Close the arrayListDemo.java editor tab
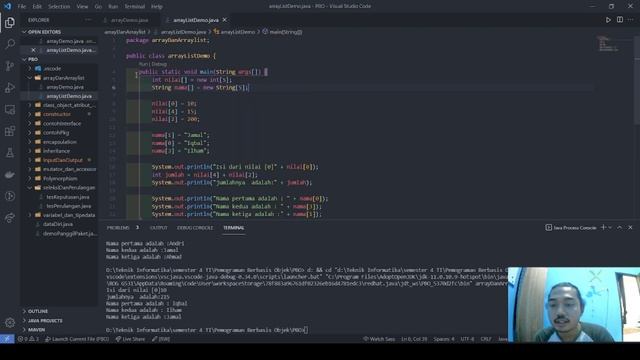Viewport: 640px width, 360px height. pyautogui.click(x=224, y=20)
